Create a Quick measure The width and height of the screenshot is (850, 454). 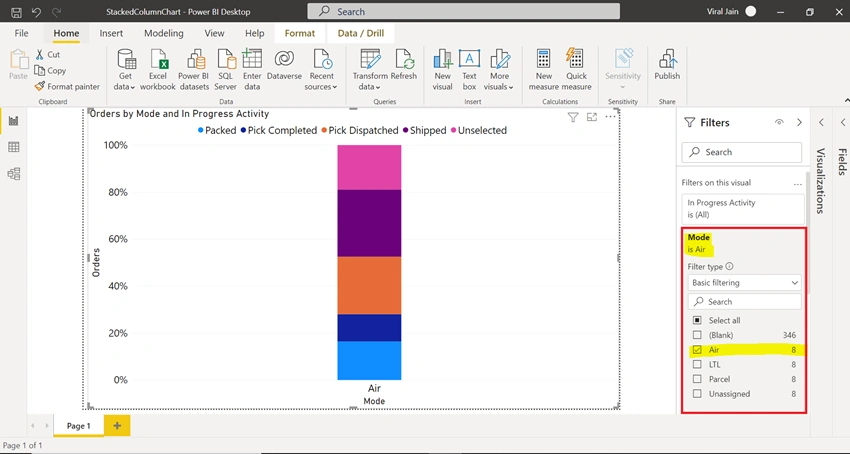(x=576, y=69)
